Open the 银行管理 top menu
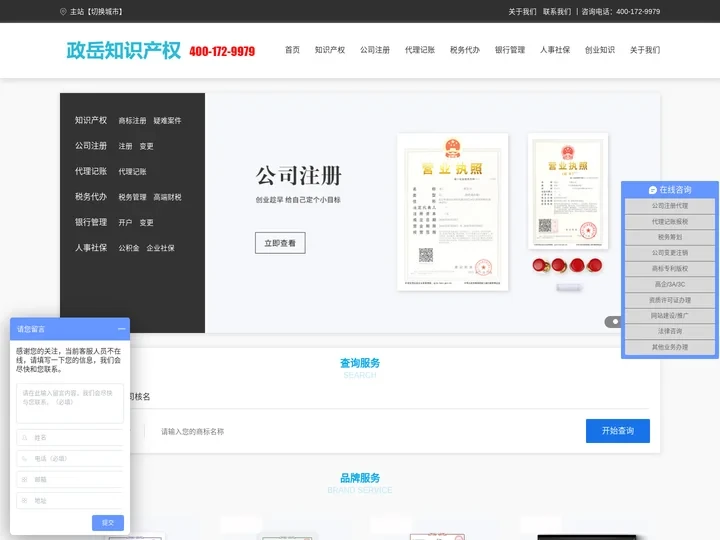Viewport: 720px width, 540px height. 510,50
